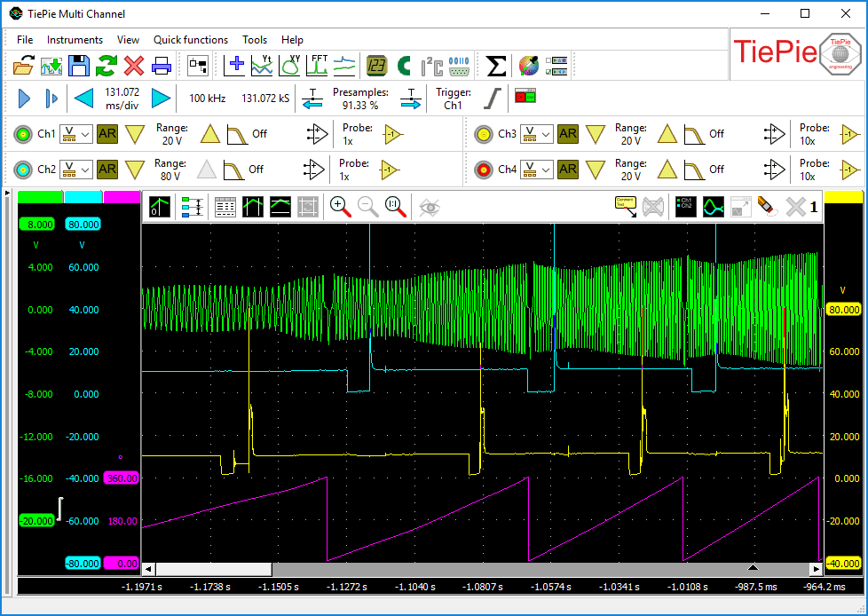
Task: Toggle AR auto-ranging on Ch1
Action: click(x=107, y=134)
